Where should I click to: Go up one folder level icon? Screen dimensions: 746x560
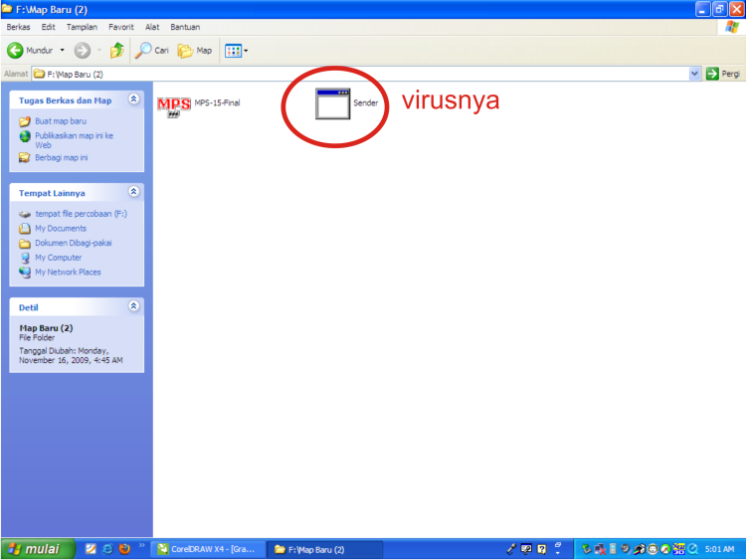(117, 50)
